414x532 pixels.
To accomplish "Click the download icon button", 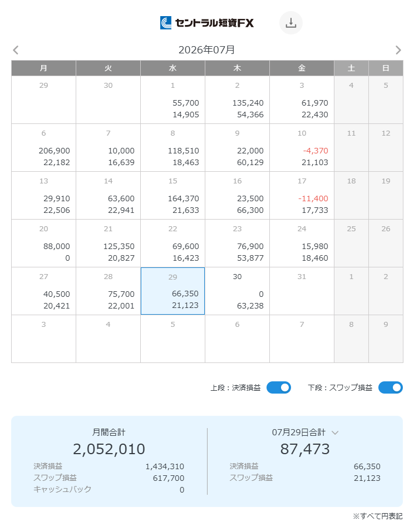I will tap(290, 23).
